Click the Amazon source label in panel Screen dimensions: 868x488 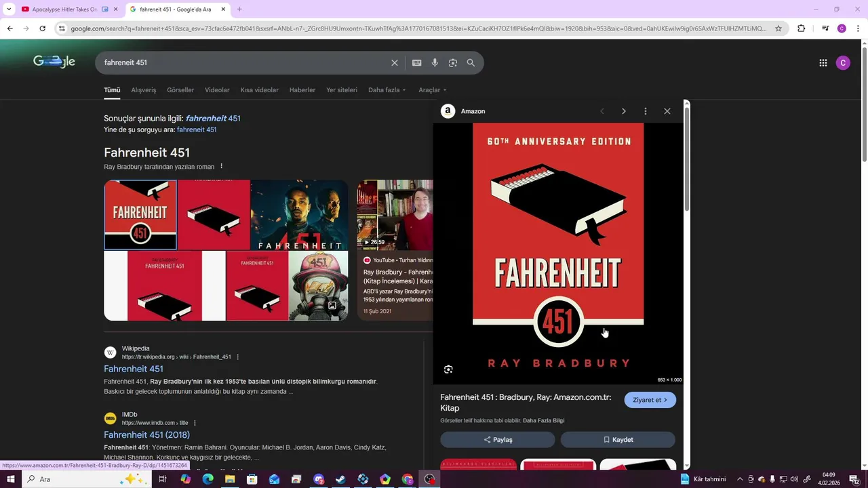(x=473, y=111)
